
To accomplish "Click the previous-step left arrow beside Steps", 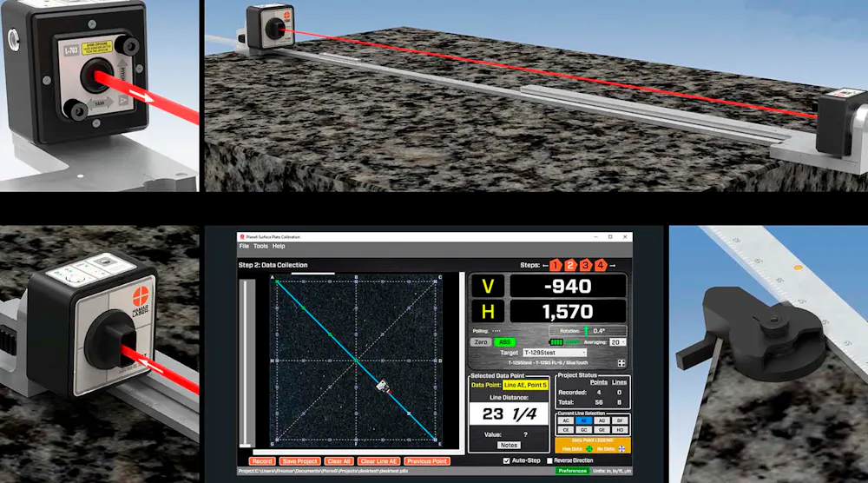I will click(545, 265).
